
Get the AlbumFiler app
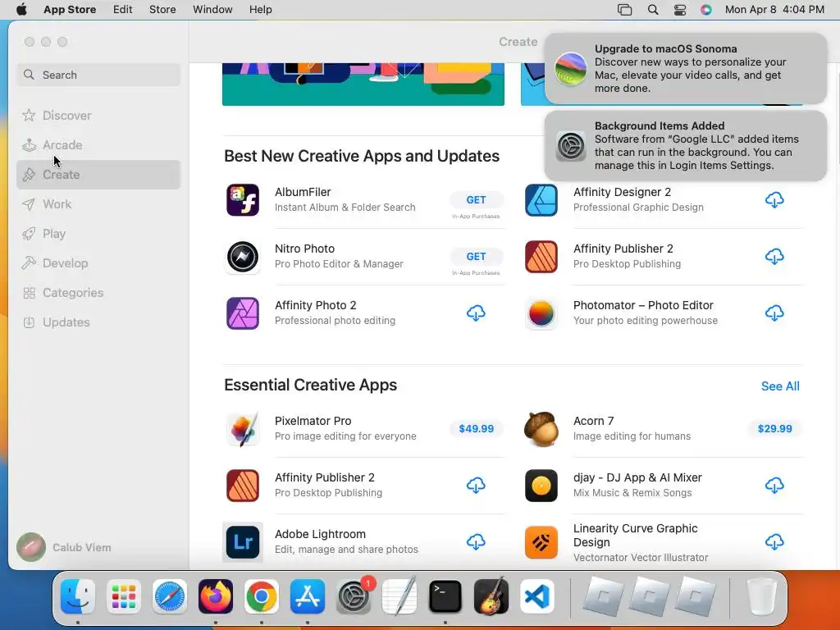[x=476, y=200]
